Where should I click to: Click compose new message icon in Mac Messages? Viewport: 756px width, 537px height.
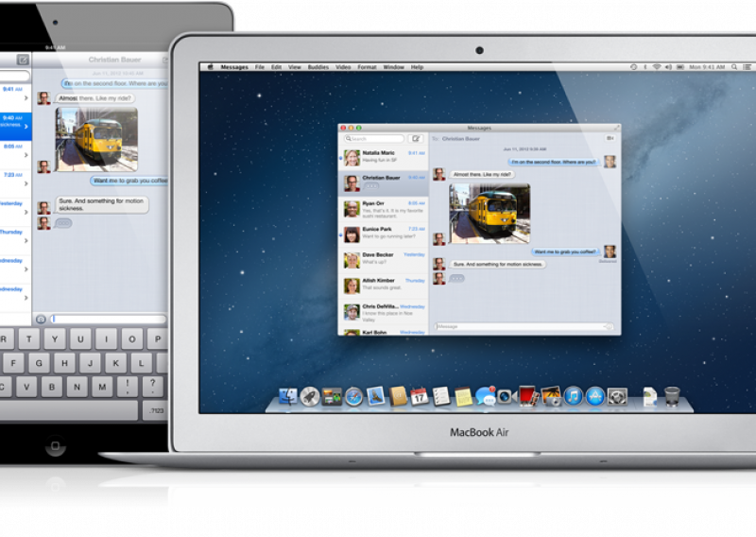click(x=416, y=139)
